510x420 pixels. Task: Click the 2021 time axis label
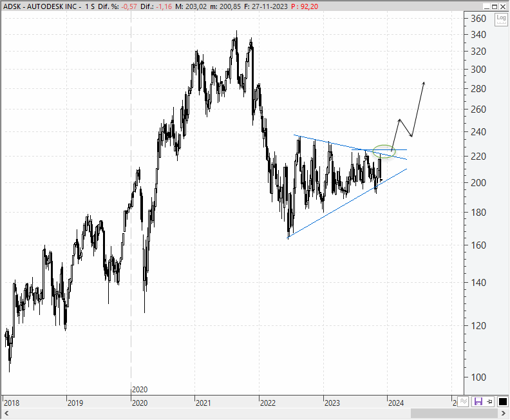203,403
